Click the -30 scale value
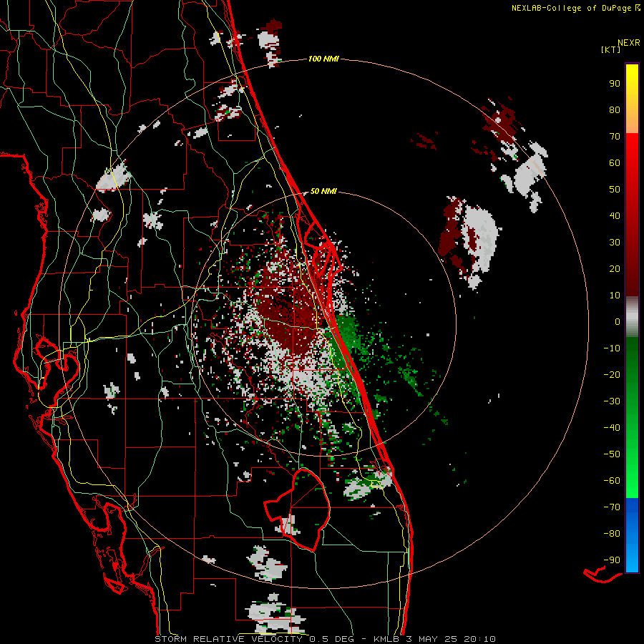The height and width of the screenshot is (644, 644). click(x=612, y=401)
